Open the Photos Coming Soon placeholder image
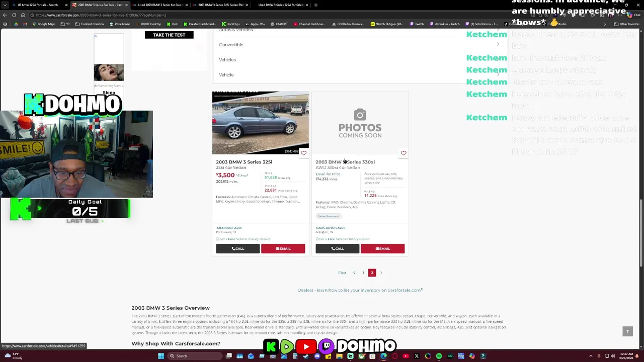Image resolution: width=644 pixels, height=362 pixels. [360, 123]
